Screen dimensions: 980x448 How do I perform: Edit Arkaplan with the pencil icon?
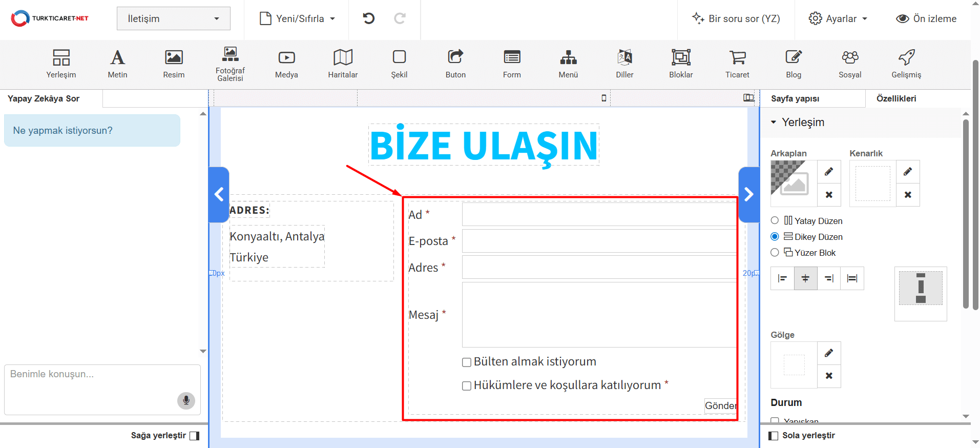click(x=829, y=172)
